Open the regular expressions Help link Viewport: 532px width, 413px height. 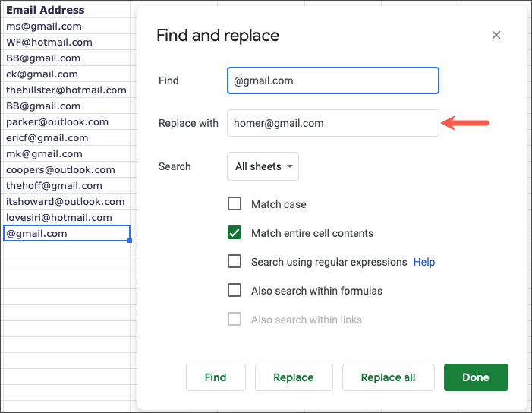click(x=424, y=262)
